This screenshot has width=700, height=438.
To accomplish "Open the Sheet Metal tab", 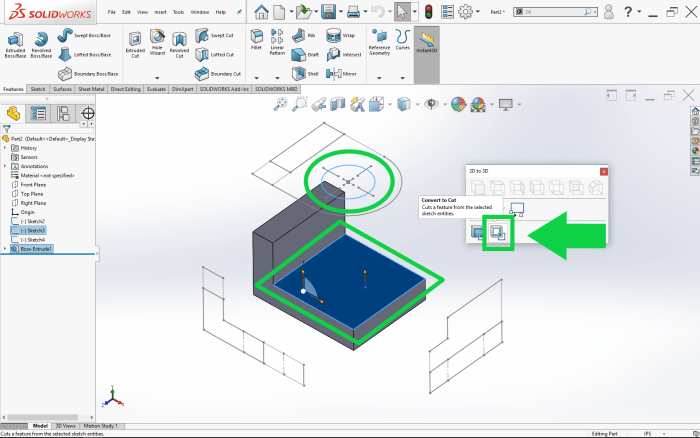I will [x=91, y=89].
